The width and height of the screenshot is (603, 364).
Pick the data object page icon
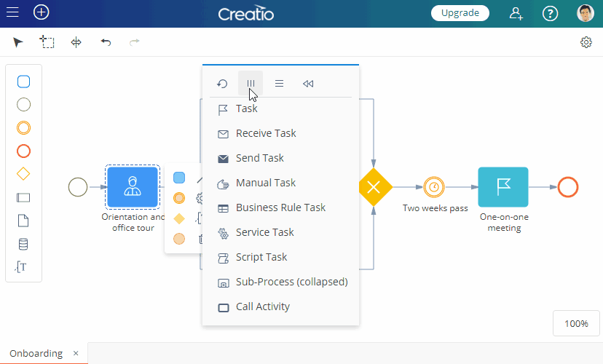[23, 221]
